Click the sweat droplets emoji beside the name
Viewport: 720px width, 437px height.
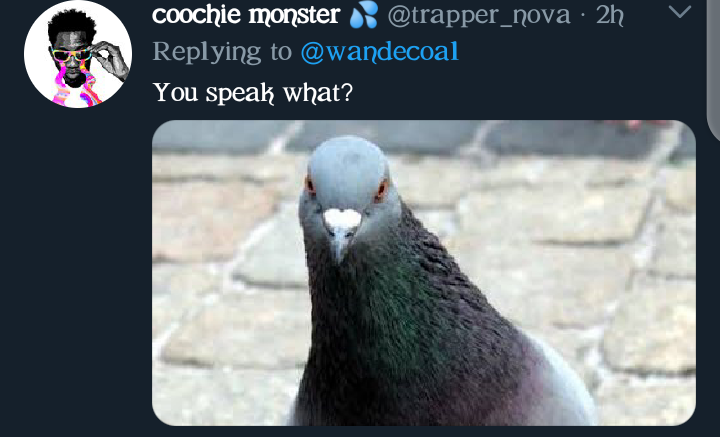[364, 15]
